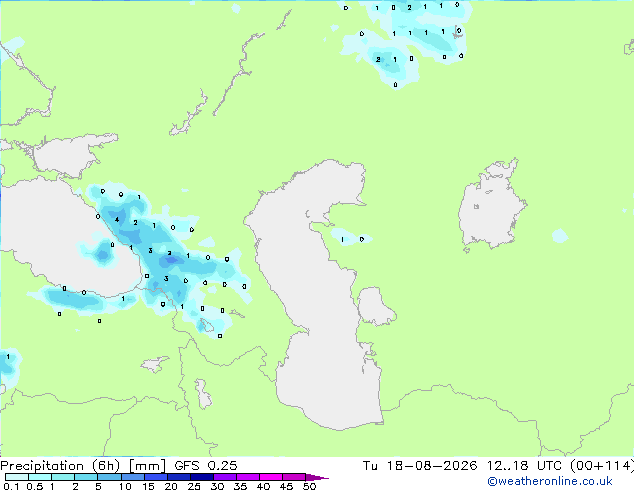Click the '50' legend label
Image resolution: width=634 pixels, height=490 pixels.
[x=309, y=486]
